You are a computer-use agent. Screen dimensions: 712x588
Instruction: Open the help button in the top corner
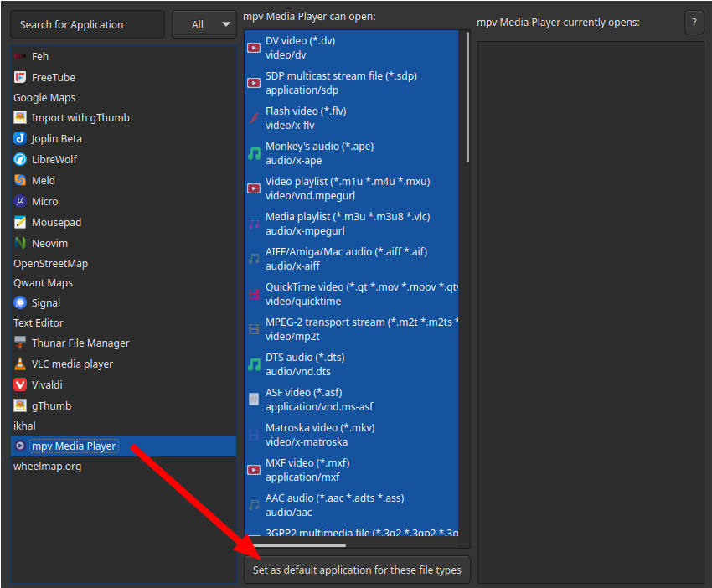pyautogui.click(x=694, y=23)
